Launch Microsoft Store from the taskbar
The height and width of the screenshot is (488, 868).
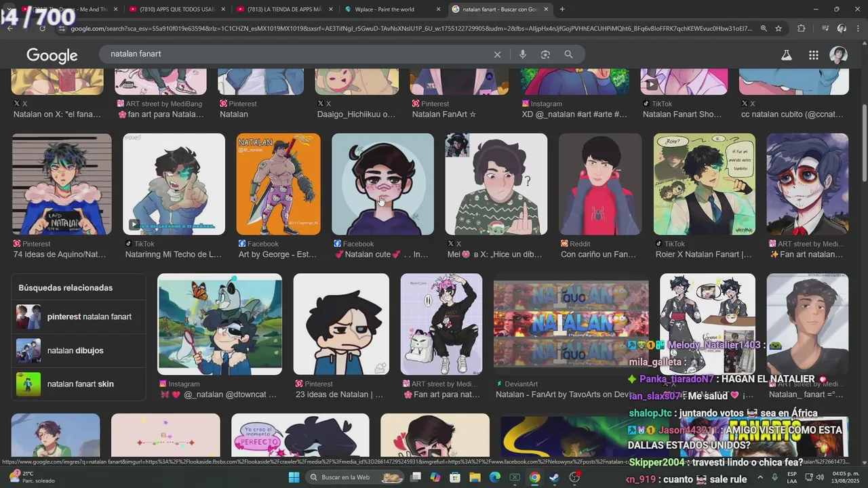point(455,477)
